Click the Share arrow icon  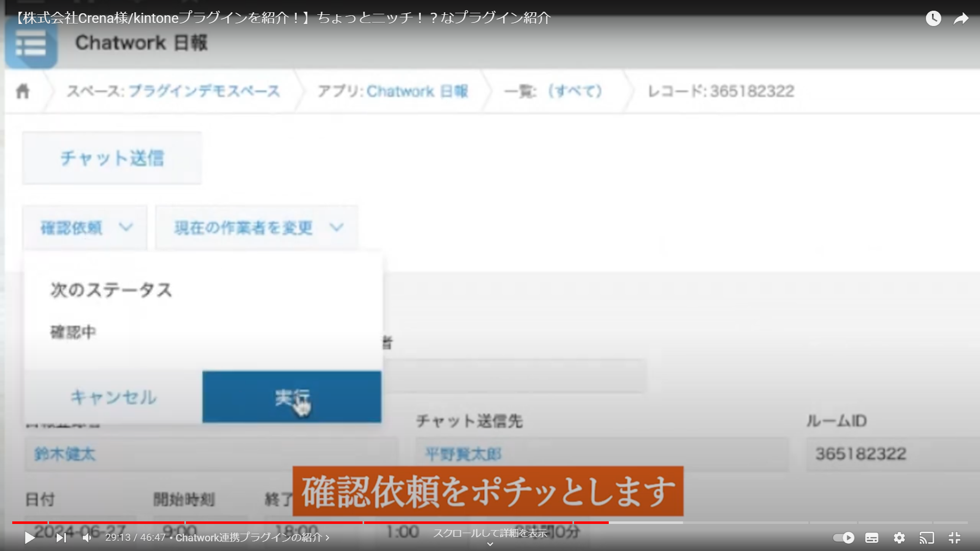961,18
